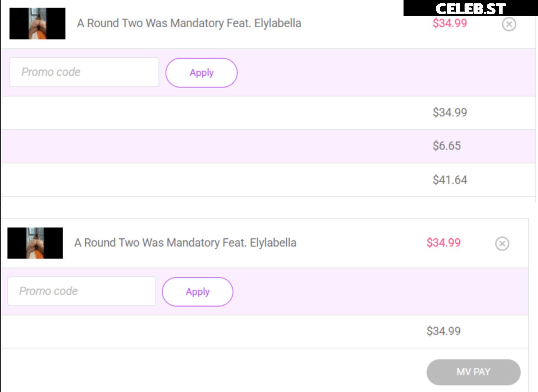538x392 pixels.
Task: Click the gray MV PAY button
Action: tap(473, 372)
